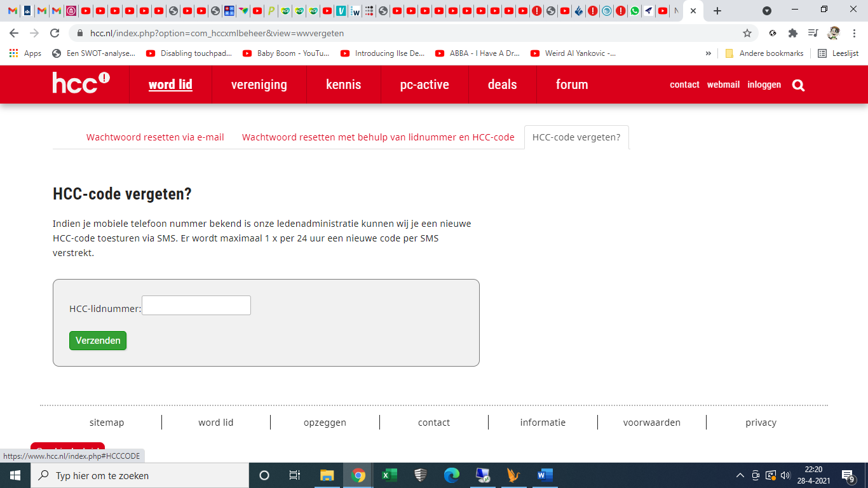Image resolution: width=868 pixels, height=488 pixels.
Task: Click the address bar URL
Action: pos(217,33)
